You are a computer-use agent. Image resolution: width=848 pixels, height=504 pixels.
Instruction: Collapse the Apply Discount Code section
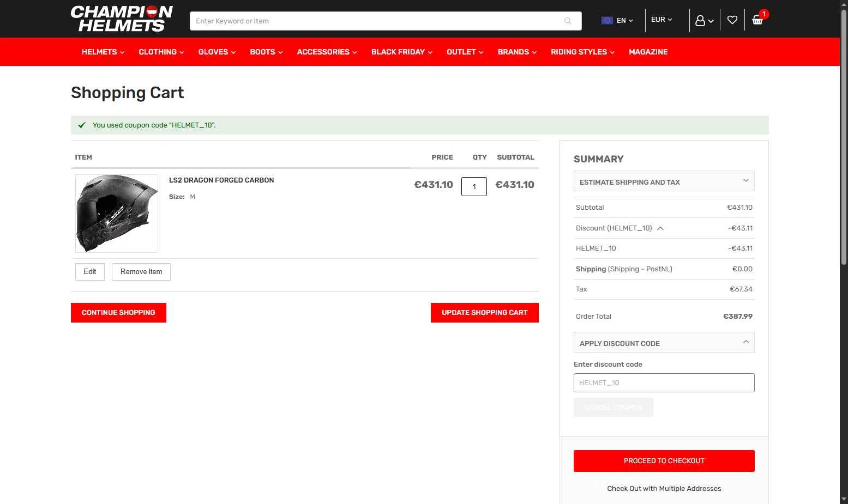664,343
